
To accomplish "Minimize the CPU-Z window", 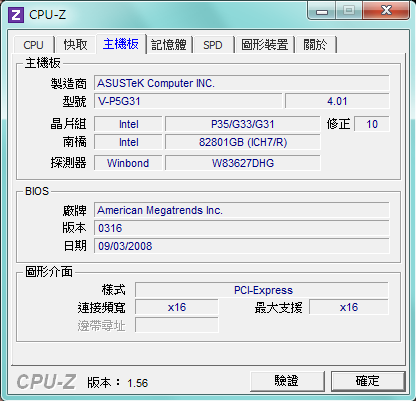I will pyautogui.click(x=322, y=11).
